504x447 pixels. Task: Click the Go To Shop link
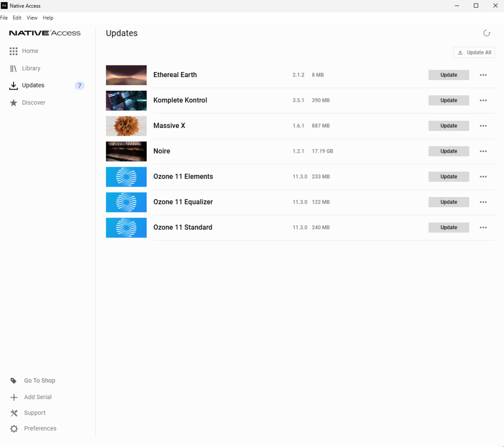point(39,380)
